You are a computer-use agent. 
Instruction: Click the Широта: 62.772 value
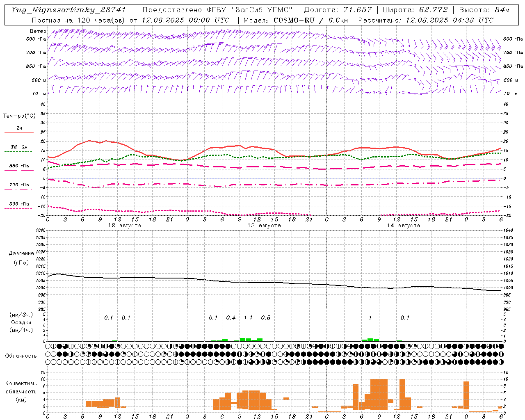click(x=415, y=10)
